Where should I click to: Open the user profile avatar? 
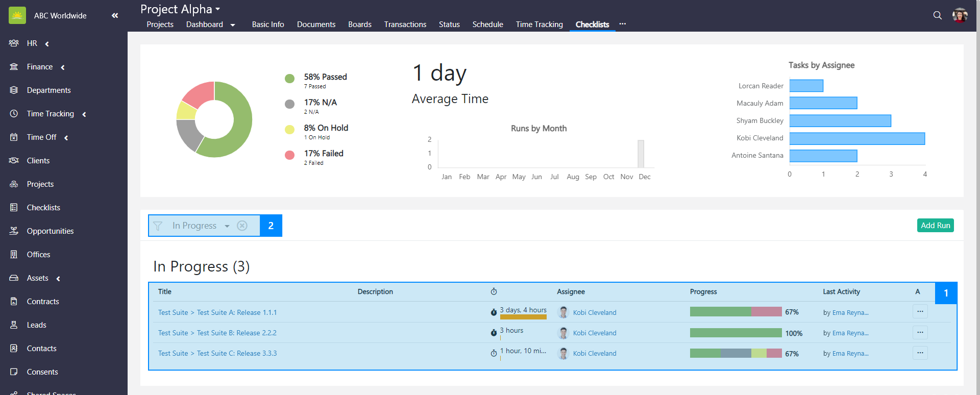pyautogui.click(x=960, y=15)
